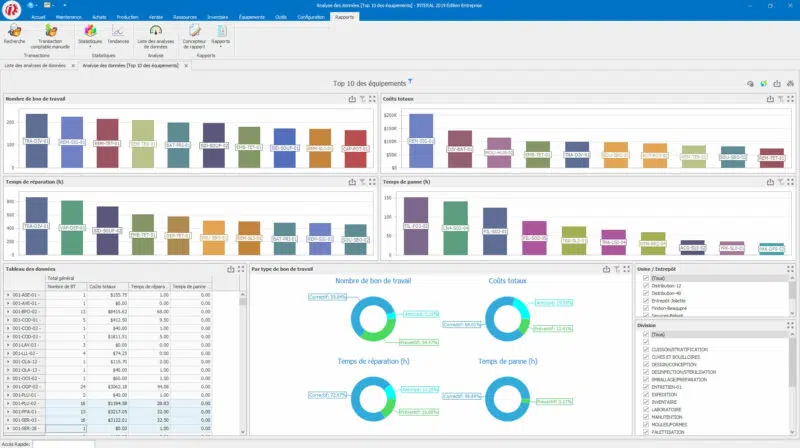This screenshot has height=448, width=800.
Task: Expand the first row in Tableau des données
Action: [x=8, y=295]
